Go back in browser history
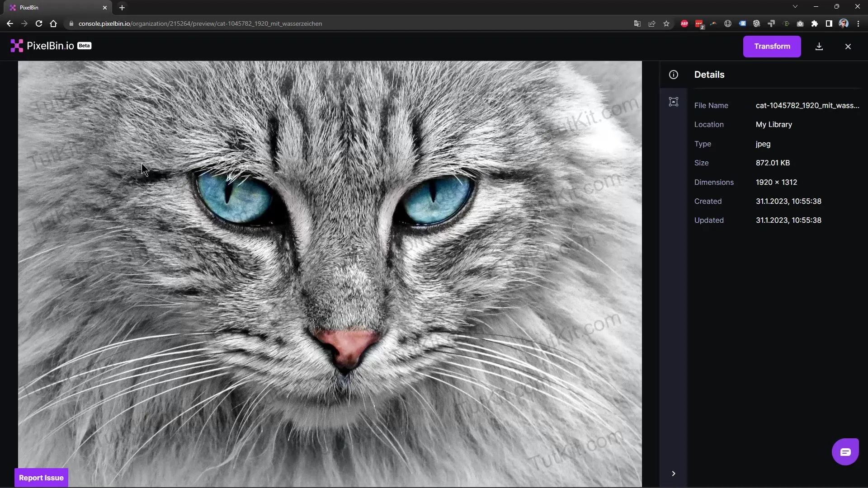Screen dimensions: 868x488 tap(10, 23)
